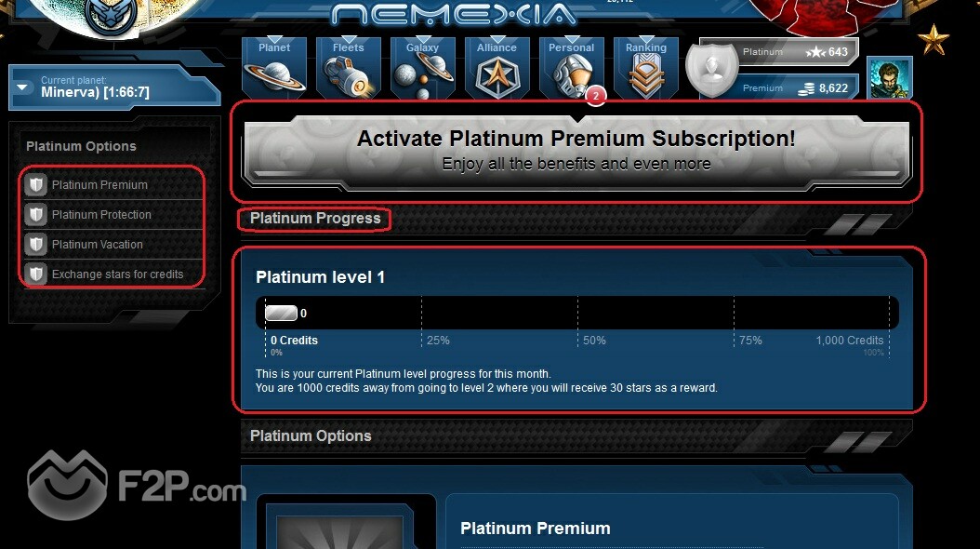Open the Alliance star emblem icon
This screenshot has height=549, width=980.
(497, 68)
